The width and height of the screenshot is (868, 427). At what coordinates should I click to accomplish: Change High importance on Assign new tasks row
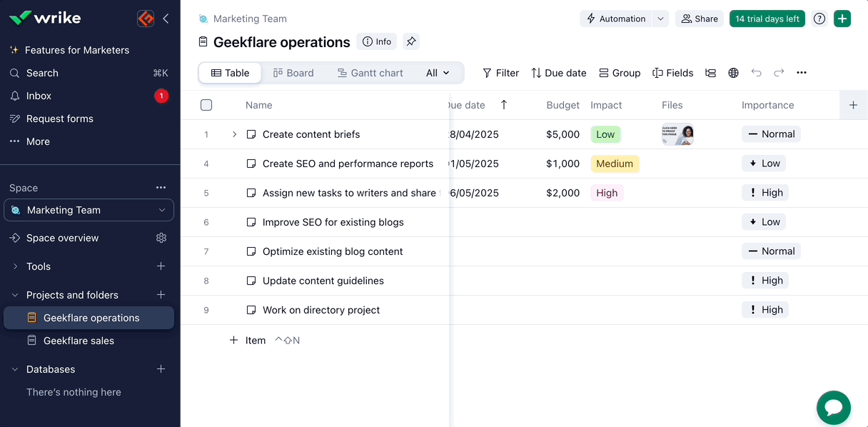765,193
